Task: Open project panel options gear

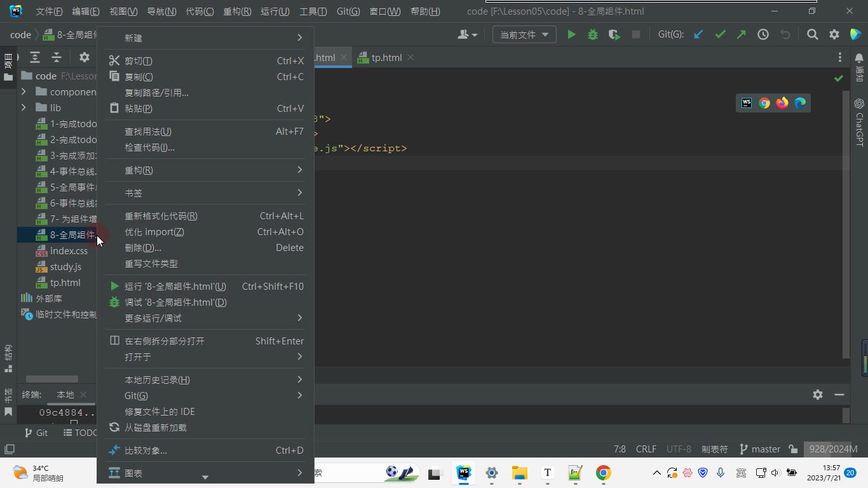Action: coord(84,57)
